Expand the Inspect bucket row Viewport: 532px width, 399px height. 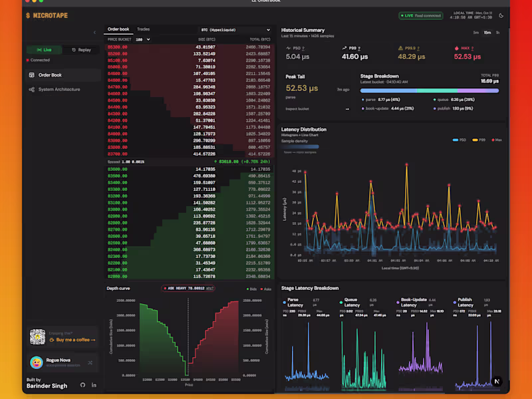pos(317,109)
